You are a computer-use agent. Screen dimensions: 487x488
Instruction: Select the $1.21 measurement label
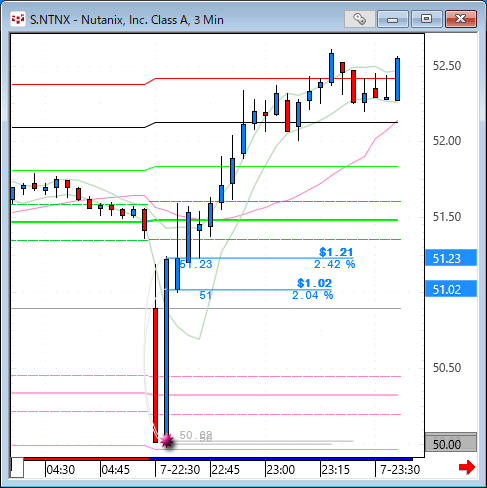click(336, 252)
